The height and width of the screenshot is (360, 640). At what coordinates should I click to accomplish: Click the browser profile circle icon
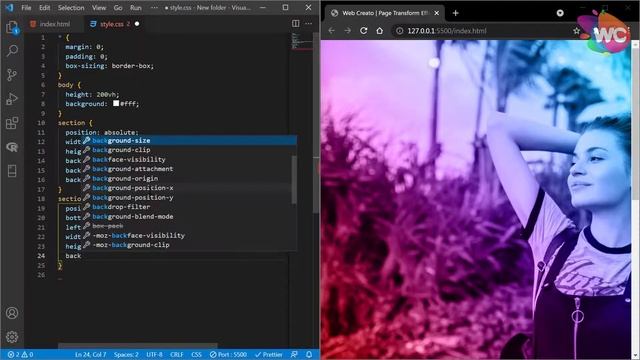click(x=560, y=13)
